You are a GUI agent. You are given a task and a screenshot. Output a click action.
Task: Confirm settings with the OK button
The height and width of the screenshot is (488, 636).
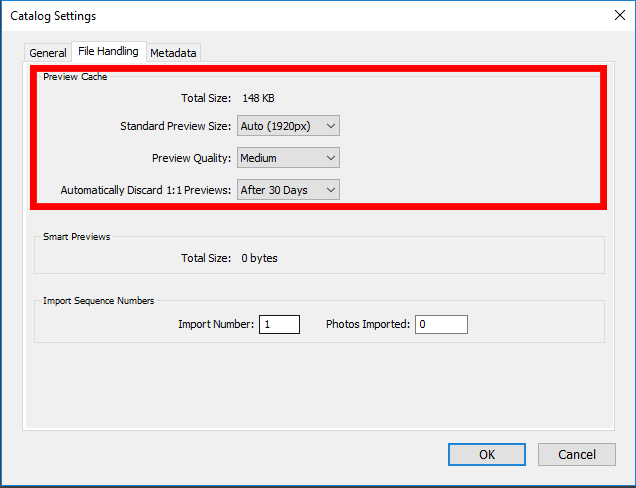pos(487,454)
